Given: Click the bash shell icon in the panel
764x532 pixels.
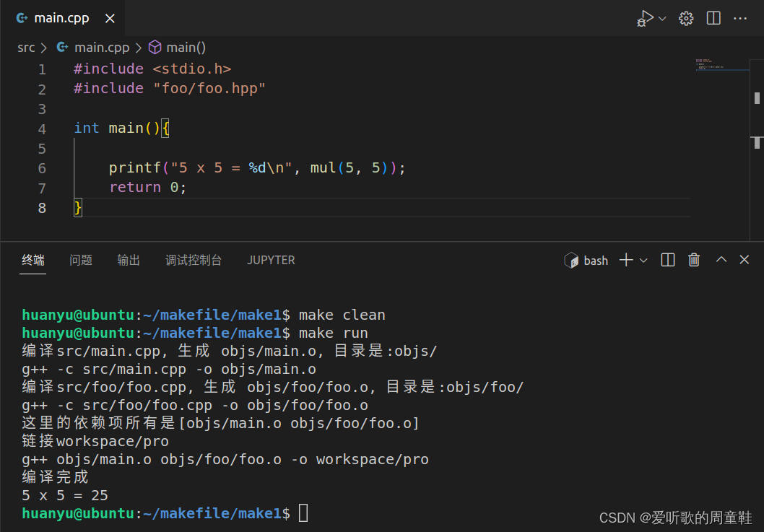Looking at the screenshot, I should pos(571,260).
